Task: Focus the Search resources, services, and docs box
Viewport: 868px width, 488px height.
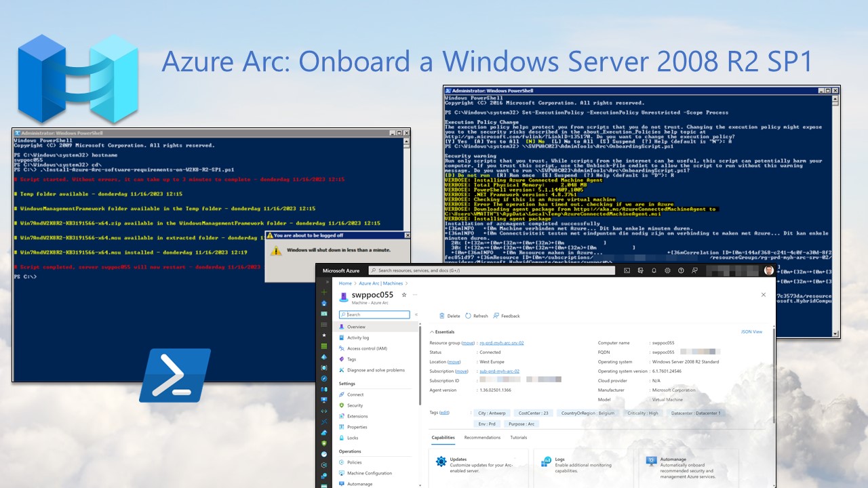Action: click(492, 270)
